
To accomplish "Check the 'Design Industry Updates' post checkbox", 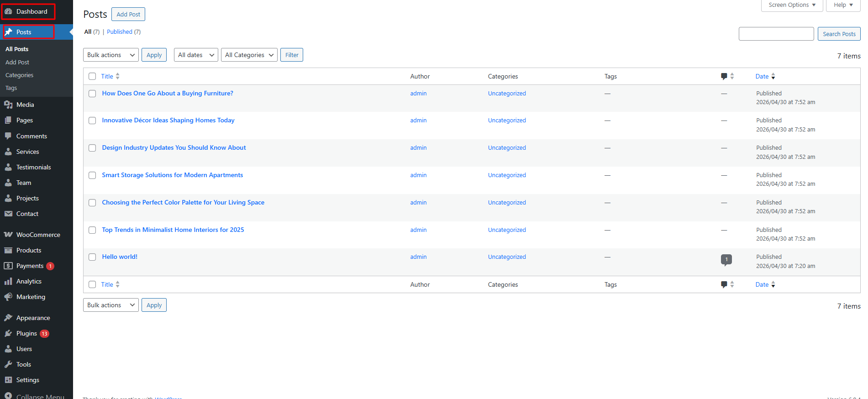I will click(92, 148).
